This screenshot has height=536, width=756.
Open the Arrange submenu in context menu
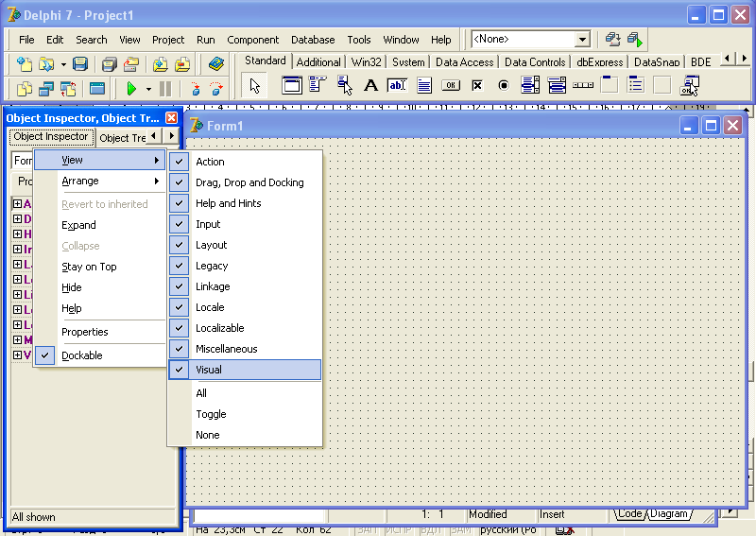(x=100, y=181)
